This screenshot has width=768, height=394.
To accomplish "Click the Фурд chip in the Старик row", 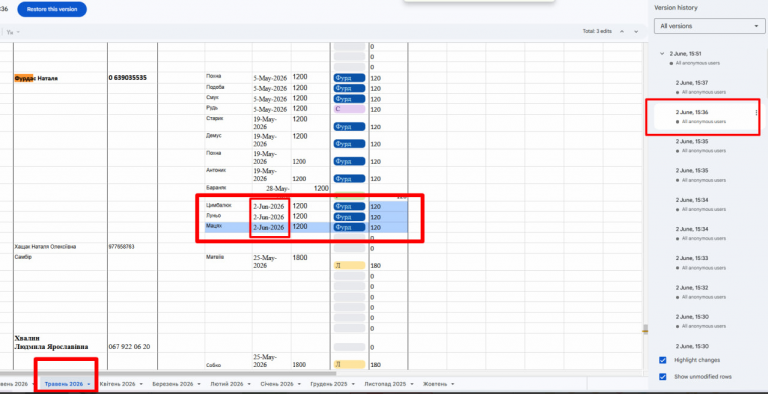I will pos(350,126).
